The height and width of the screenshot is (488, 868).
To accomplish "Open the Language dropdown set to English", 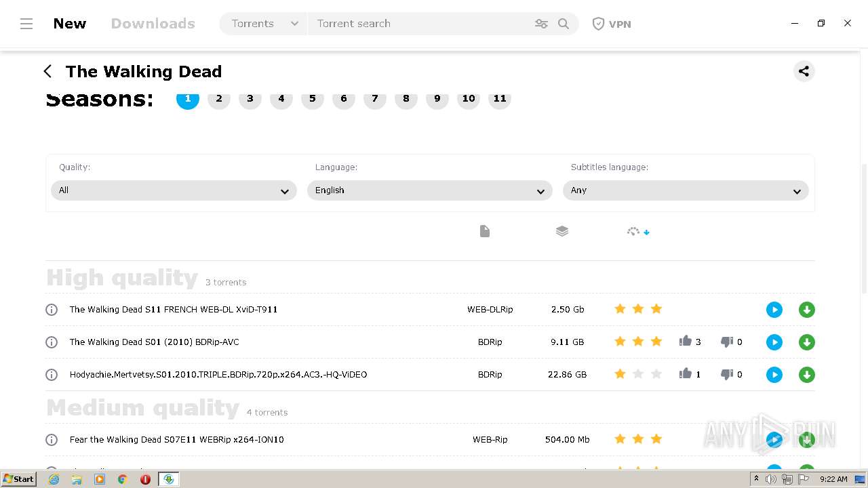I will [x=430, y=190].
